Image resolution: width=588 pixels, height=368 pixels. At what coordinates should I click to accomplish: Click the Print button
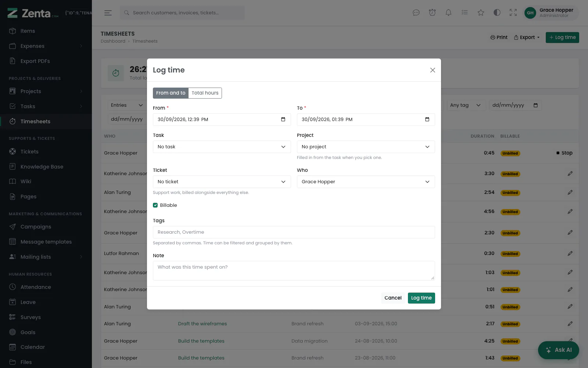[499, 37]
